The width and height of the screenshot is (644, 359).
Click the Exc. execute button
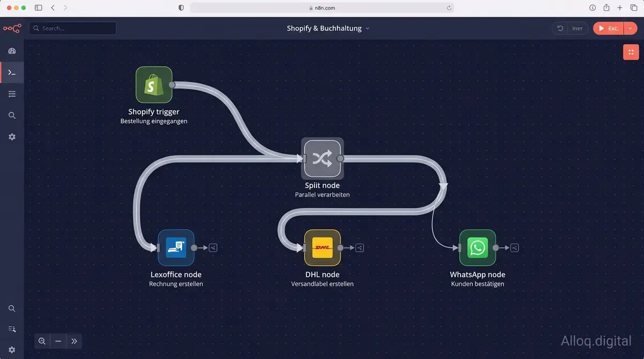click(608, 28)
